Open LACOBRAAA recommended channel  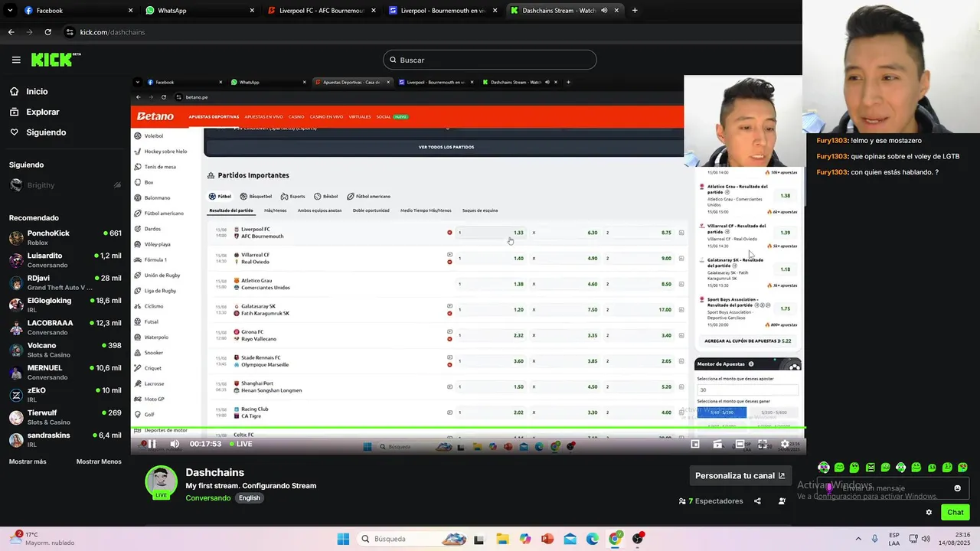pos(65,328)
